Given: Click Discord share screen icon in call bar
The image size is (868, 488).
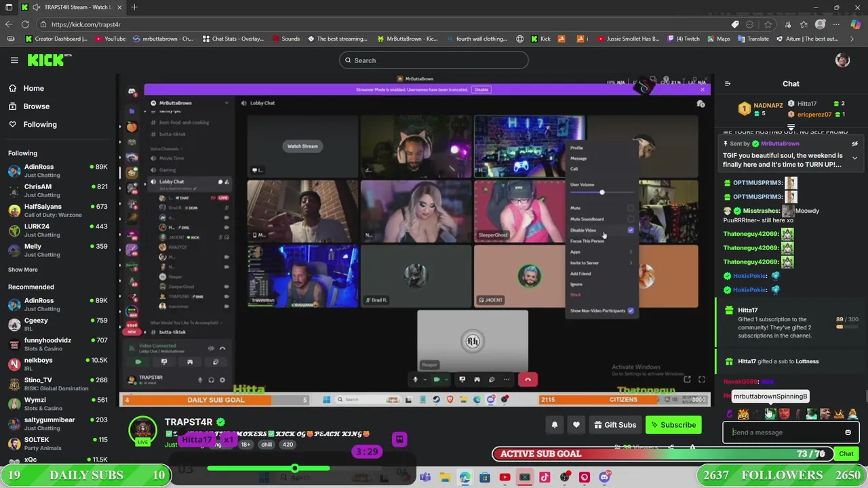Looking at the screenshot, I should click(x=462, y=380).
